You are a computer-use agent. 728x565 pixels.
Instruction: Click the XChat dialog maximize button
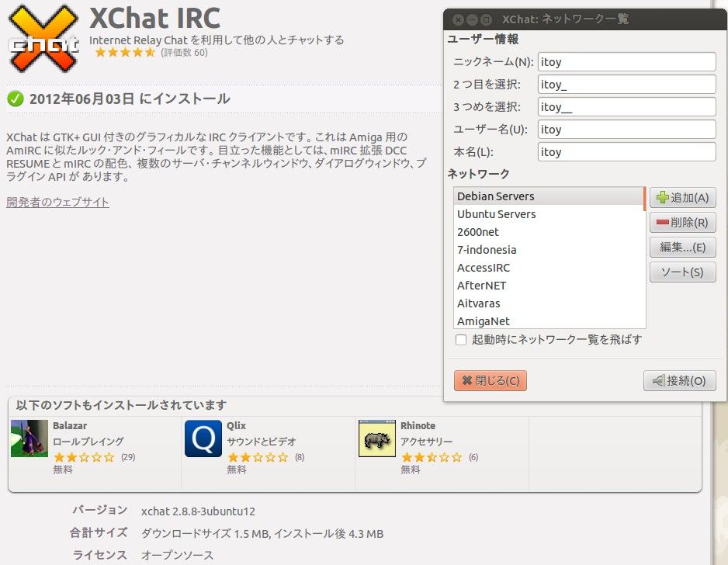coord(486,19)
